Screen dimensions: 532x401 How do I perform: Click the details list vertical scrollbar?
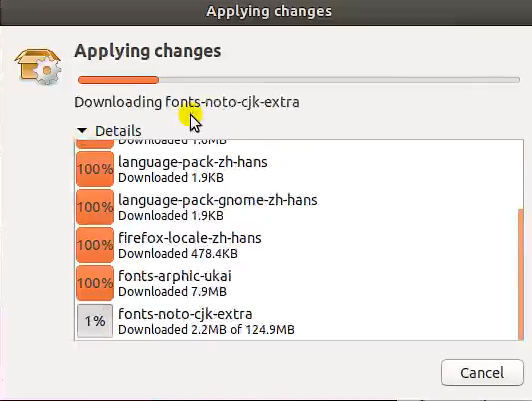pyautogui.click(x=520, y=274)
